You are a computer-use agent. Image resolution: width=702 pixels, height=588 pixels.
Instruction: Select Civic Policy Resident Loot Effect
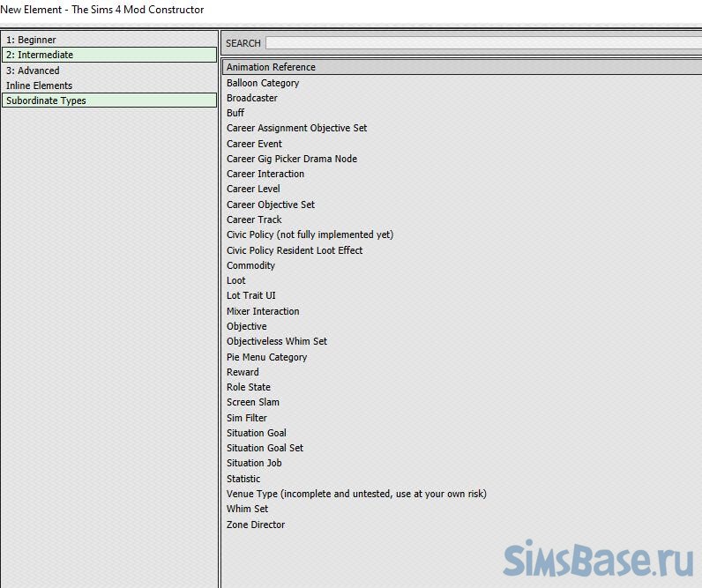295,250
